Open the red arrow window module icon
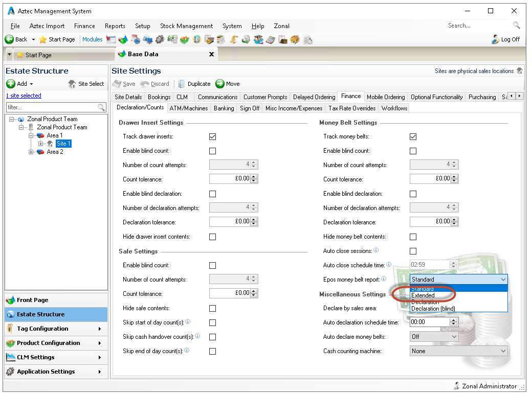 pos(111,39)
